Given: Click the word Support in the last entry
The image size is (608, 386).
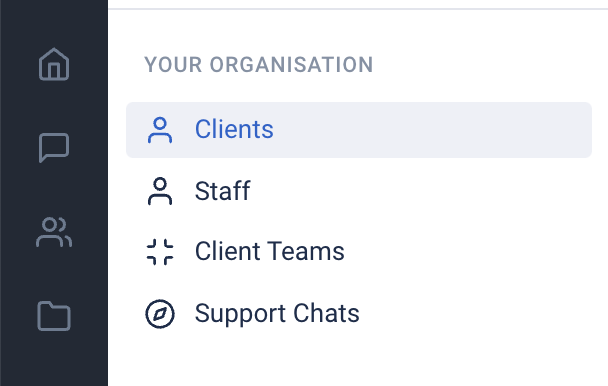Looking at the screenshot, I should [x=240, y=314].
